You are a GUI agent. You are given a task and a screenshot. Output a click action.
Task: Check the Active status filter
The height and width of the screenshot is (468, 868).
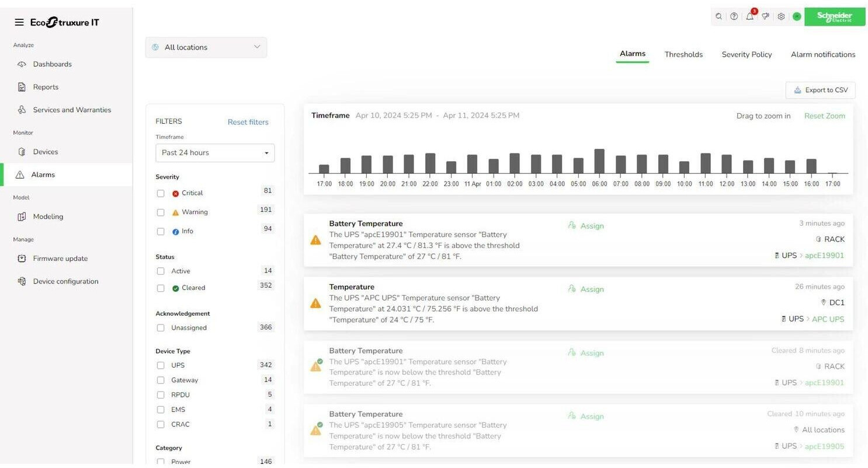pyautogui.click(x=161, y=271)
